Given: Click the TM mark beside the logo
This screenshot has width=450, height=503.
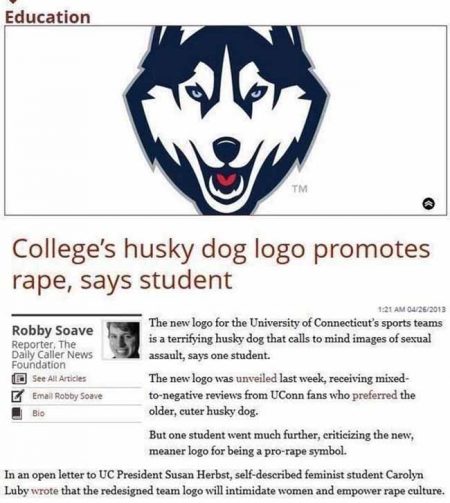Looking at the screenshot, I should (x=300, y=189).
